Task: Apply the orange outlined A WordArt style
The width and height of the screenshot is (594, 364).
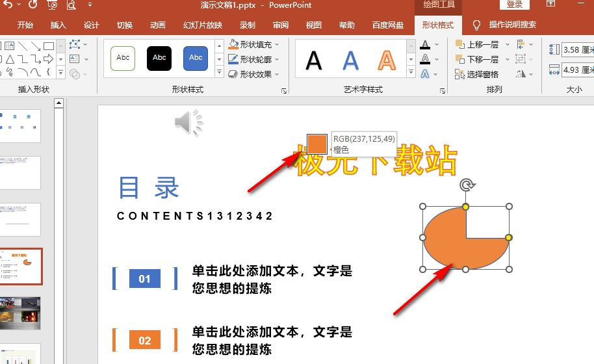Action: pyautogui.click(x=387, y=60)
